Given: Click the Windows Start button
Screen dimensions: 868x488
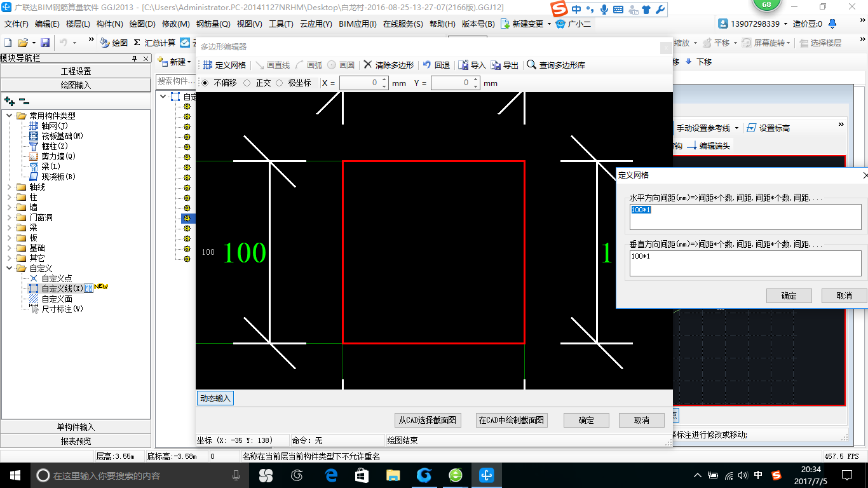Looking at the screenshot, I should (15, 475).
